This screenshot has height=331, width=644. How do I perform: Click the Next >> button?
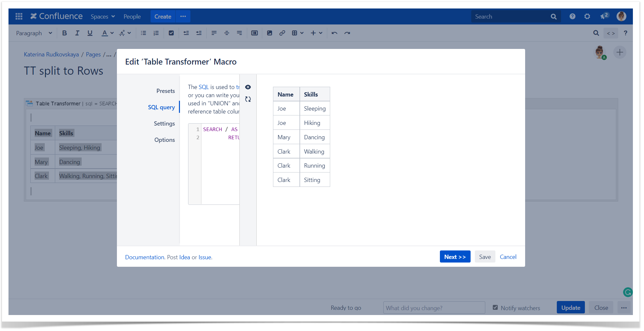(x=455, y=257)
